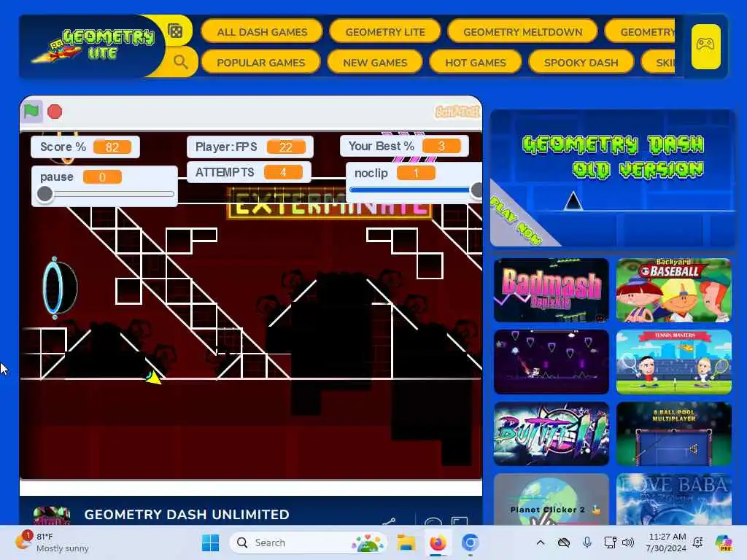Viewport: 747px width, 560px height.
Task: Expand the hidden system tray icons
Action: pyautogui.click(x=541, y=542)
